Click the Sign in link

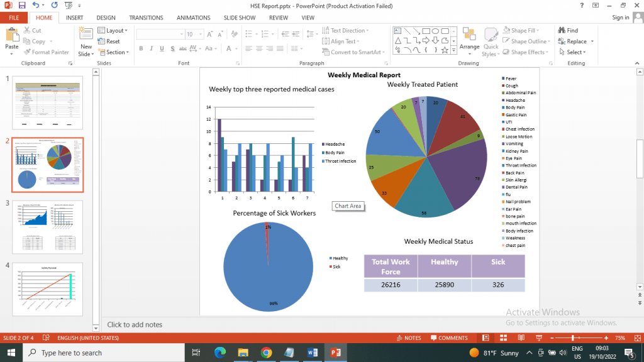620,17
